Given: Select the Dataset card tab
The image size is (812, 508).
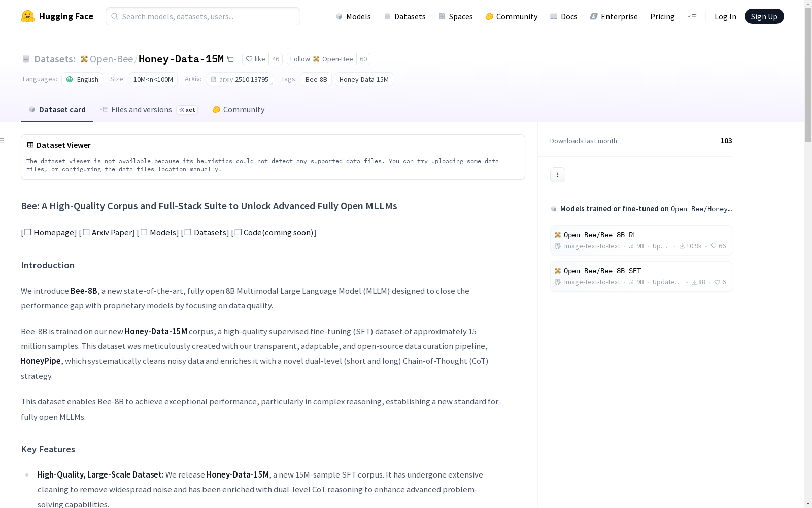Looking at the screenshot, I should coord(57,110).
